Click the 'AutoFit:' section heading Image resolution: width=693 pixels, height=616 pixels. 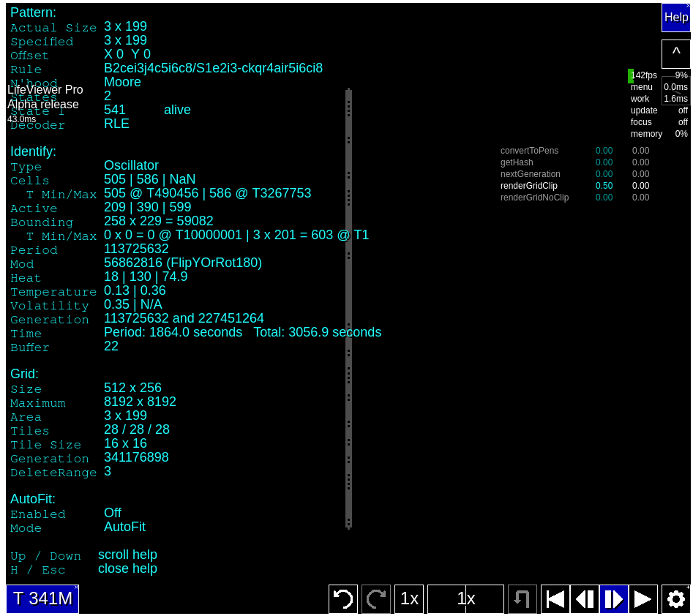pyautogui.click(x=33, y=499)
